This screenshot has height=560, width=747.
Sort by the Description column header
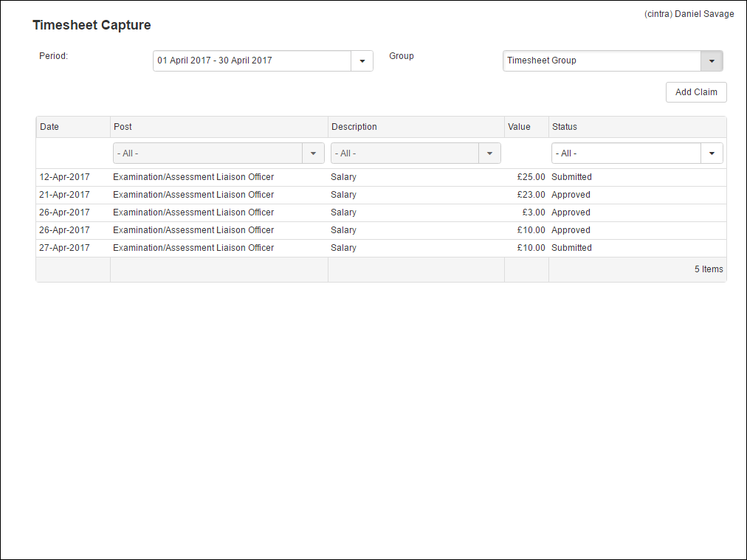416,127
